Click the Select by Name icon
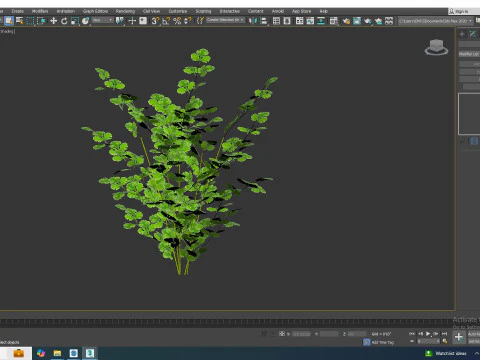This screenshot has width=480, height=360. click(x=20, y=21)
